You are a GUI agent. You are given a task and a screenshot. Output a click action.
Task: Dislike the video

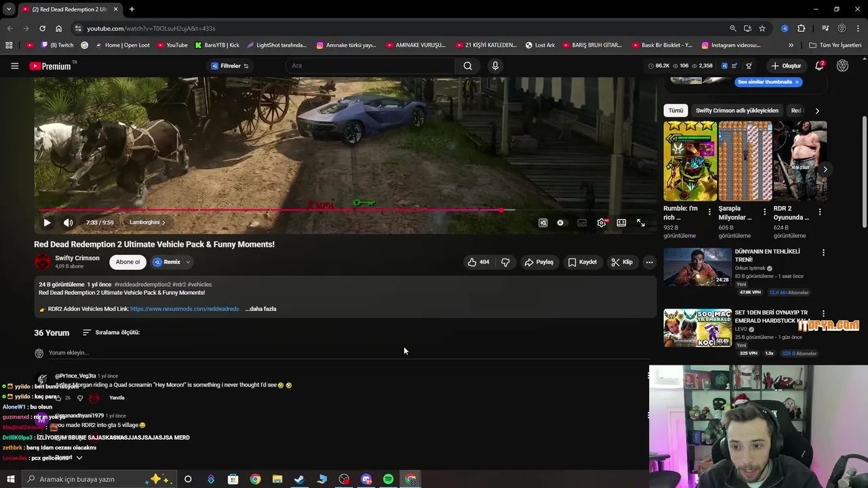[x=505, y=262]
